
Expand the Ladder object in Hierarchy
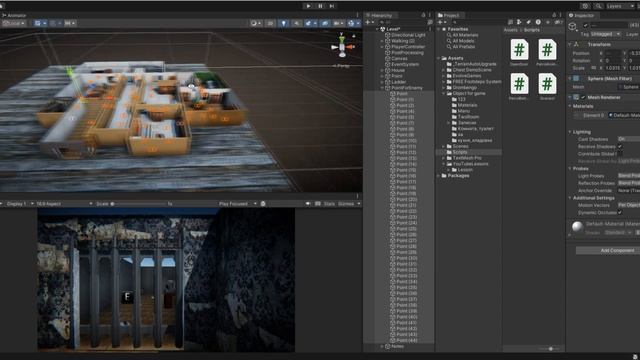[382, 82]
